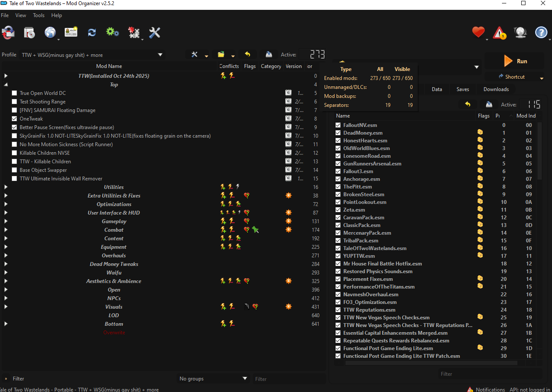Viewport: 552px width, 392px height.
Task: Disable the OneTweak mod checkbox
Action: click(x=15, y=119)
